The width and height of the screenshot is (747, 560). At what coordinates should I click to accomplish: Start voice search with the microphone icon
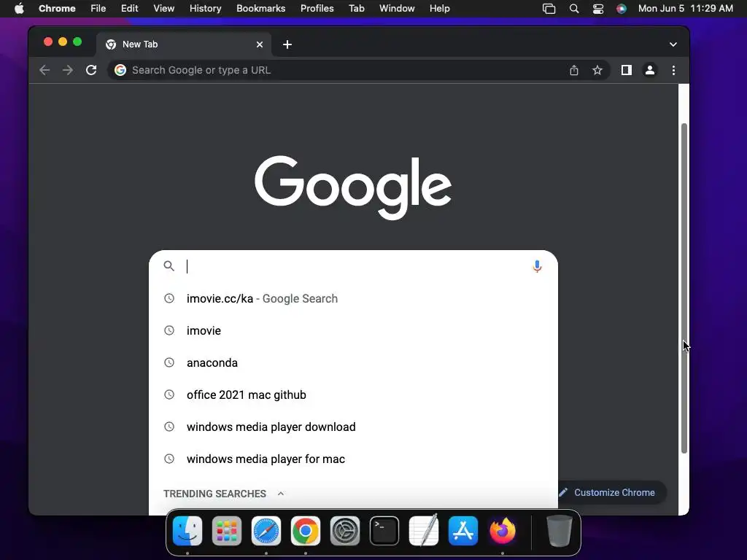(537, 266)
